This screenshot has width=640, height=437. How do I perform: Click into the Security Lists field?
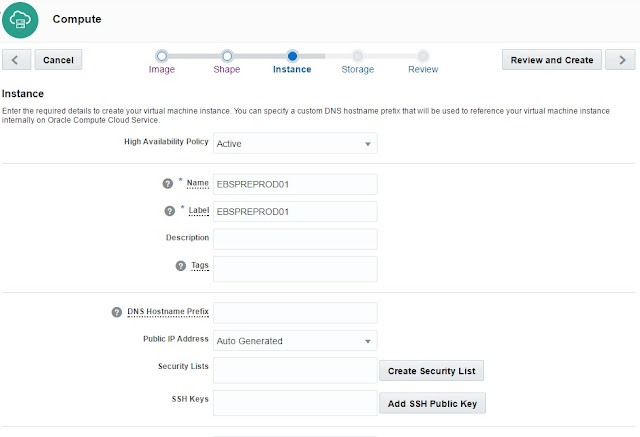[x=295, y=371]
